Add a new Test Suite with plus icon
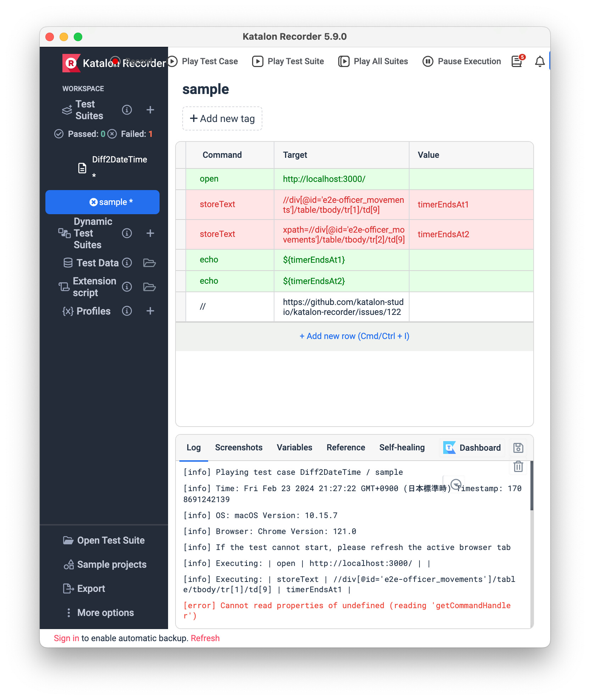This screenshot has width=590, height=700. [150, 110]
